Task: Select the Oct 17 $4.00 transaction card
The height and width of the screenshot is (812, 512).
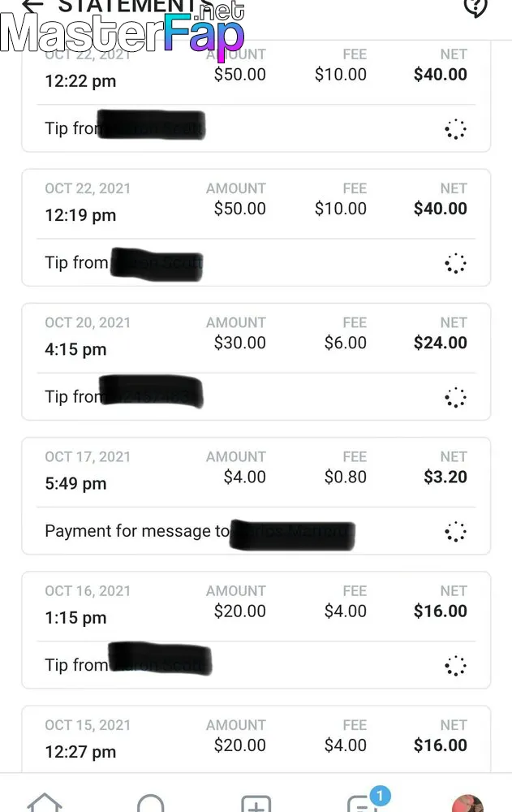Action: (x=256, y=495)
